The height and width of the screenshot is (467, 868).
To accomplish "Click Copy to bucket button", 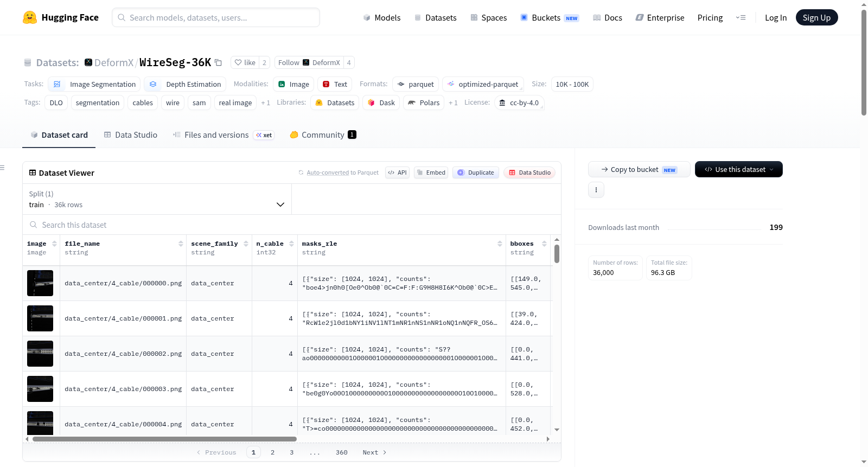I will pyautogui.click(x=639, y=169).
